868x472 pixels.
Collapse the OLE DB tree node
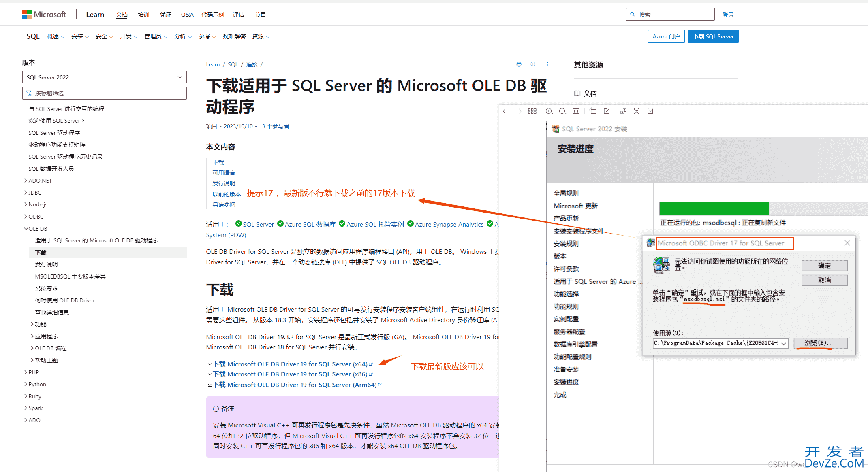26,229
